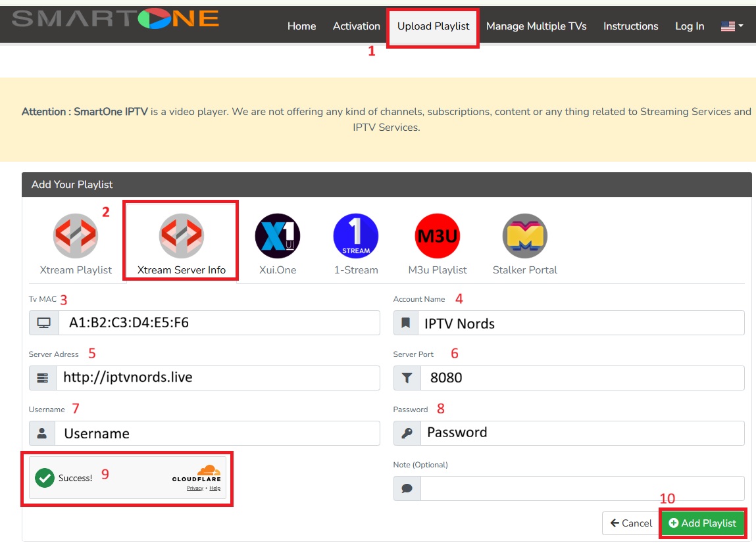Image resolution: width=756 pixels, height=543 pixels.
Task: Choose the Xui.One playlist type icon
Action: point(278,235)
